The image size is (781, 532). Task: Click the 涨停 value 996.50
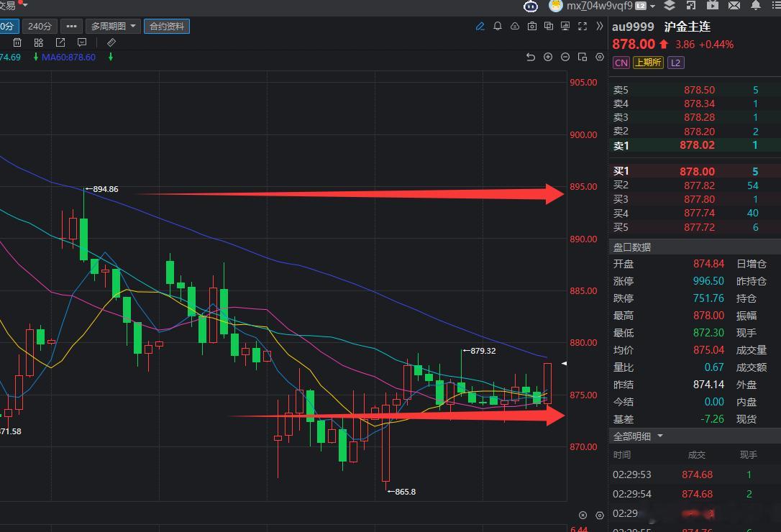[708, 281]
